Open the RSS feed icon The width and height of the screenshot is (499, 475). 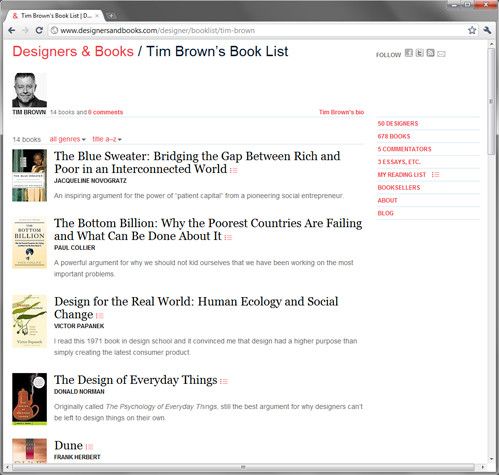coord(430,53)
